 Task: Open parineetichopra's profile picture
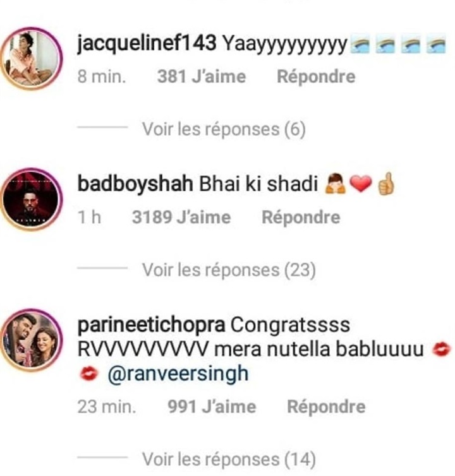coord(32,340)
